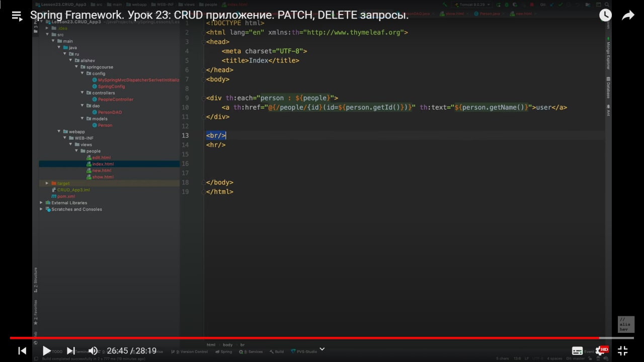
Task: Toggle subtitles on the player
Action: coord(578,351)
